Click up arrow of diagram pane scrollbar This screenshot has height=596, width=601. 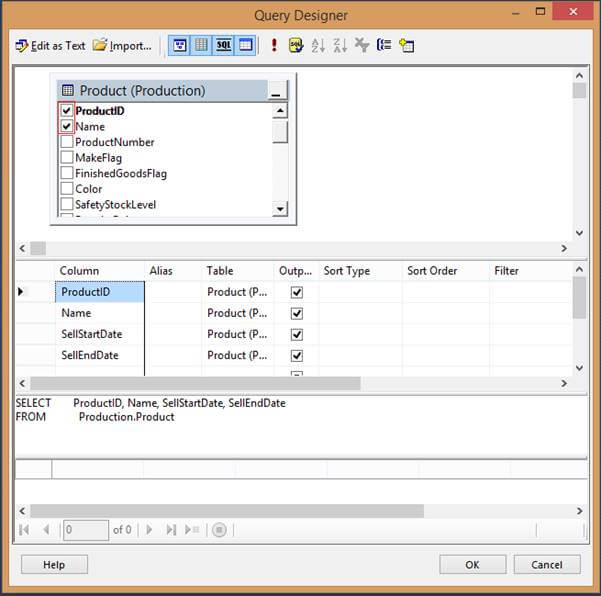579,76
